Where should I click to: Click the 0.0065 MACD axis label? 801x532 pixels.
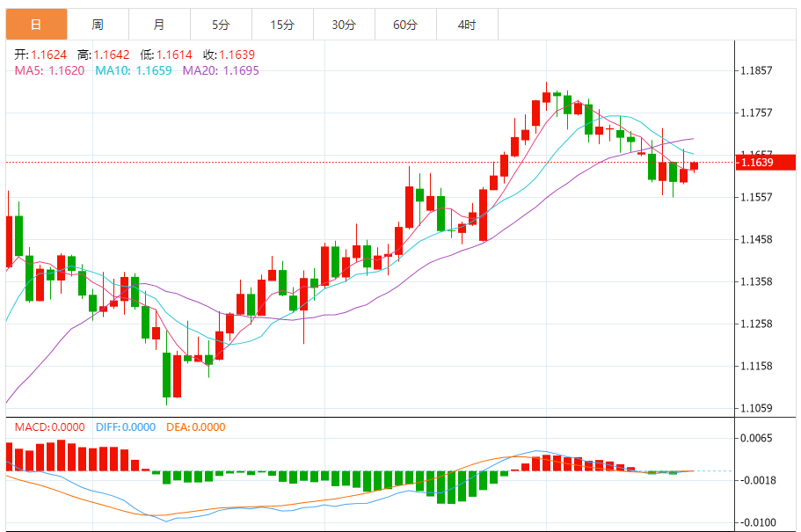tap(756, 438)
